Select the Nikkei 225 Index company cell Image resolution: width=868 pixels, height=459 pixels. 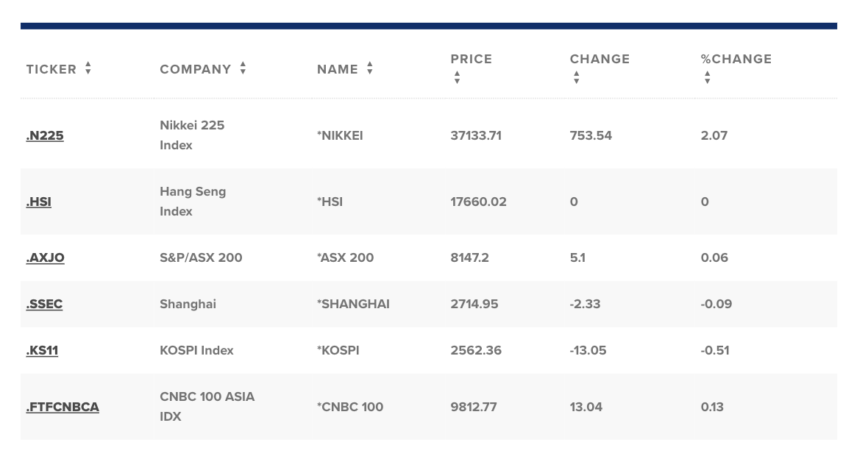192,135
